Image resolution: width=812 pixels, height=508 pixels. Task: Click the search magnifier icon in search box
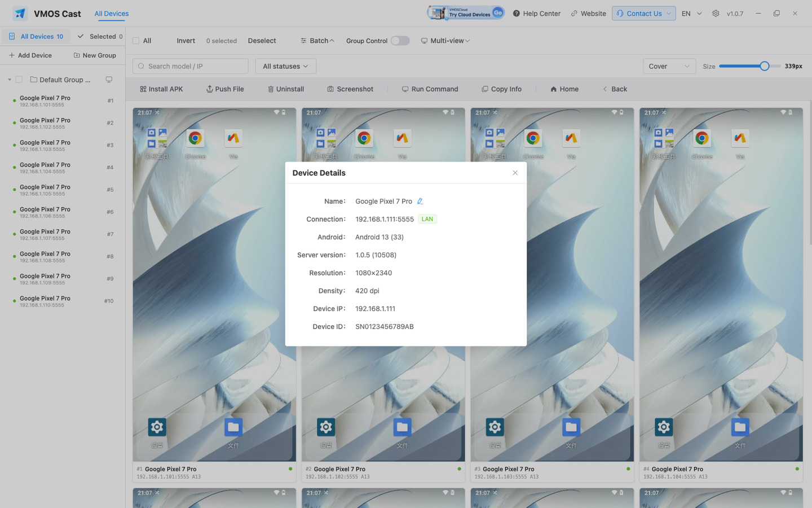(142, 66)
